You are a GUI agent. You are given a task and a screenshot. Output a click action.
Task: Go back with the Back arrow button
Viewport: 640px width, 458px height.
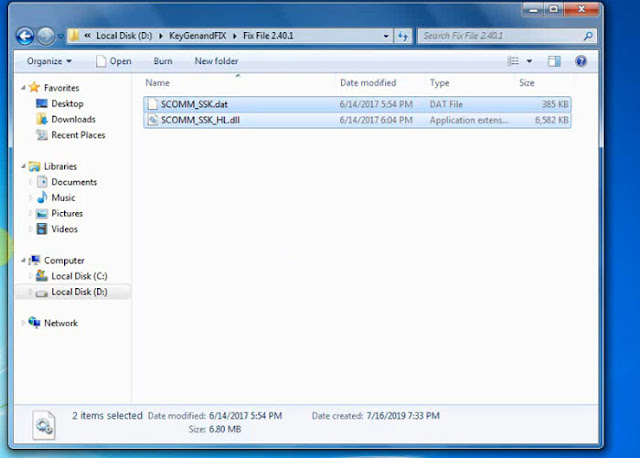click(25, 36)
